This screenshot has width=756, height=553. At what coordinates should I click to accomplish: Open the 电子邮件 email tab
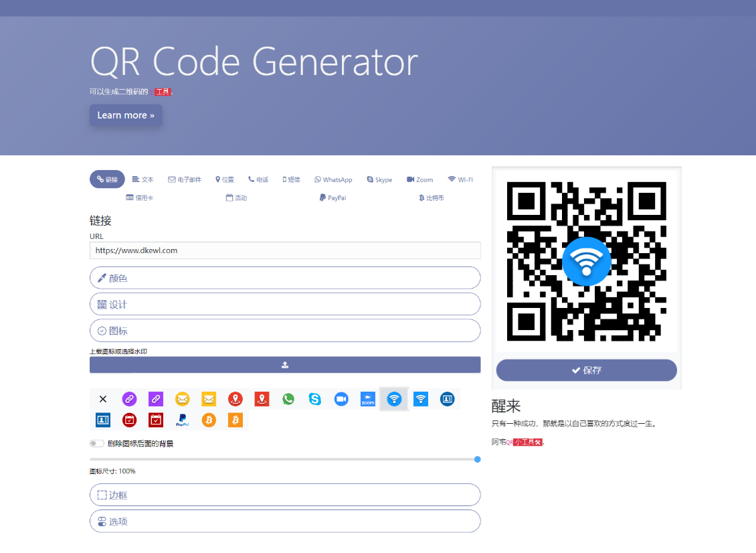tap(185, 179)
